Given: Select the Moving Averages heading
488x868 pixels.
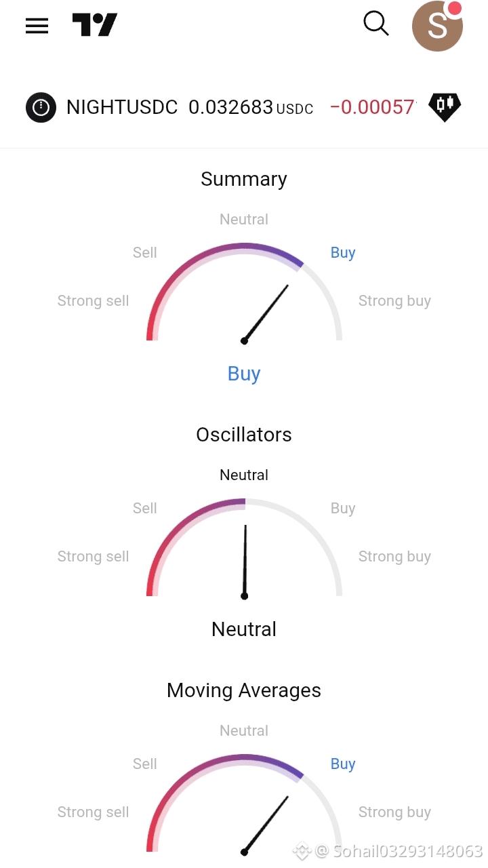Looking at the screenshot, I should click(244, 690).
